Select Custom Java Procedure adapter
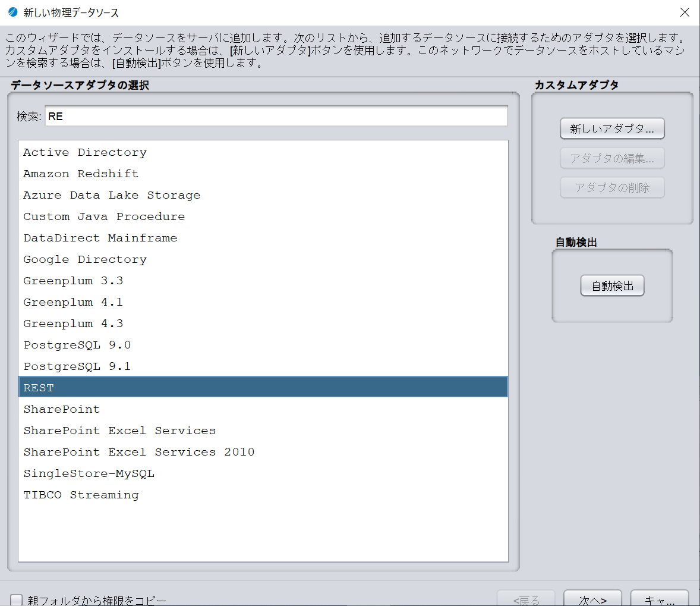Screen dimensions: 700x606 point(263,216)
